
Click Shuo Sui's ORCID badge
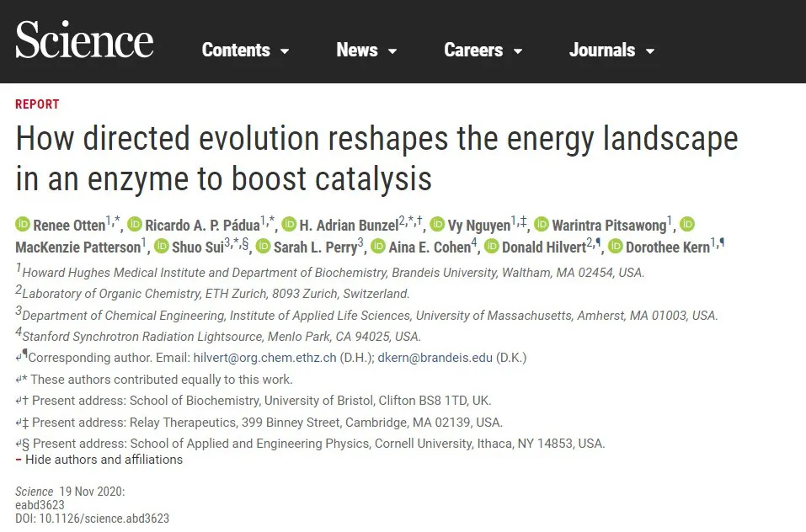[x=162, y=246]
